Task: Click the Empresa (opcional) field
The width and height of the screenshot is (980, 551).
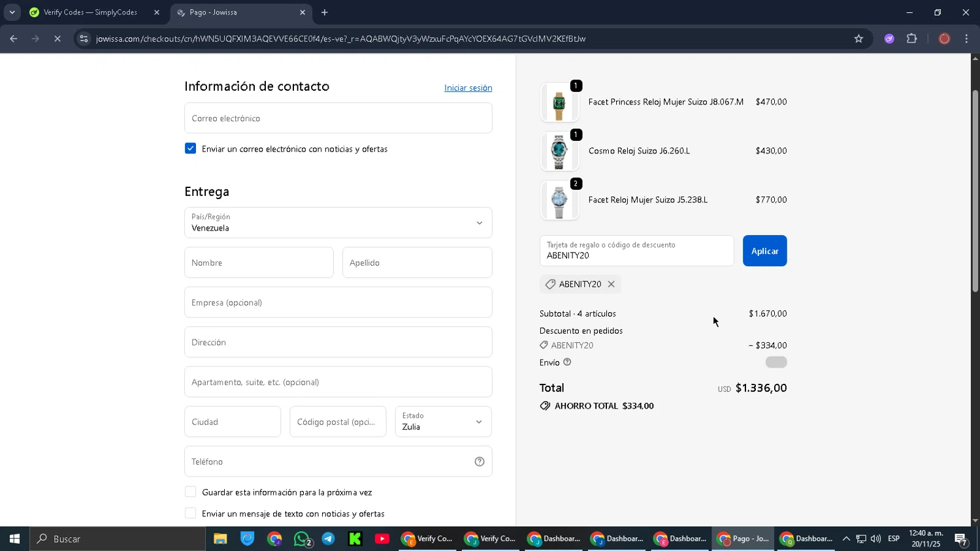Action: point(338,302)
